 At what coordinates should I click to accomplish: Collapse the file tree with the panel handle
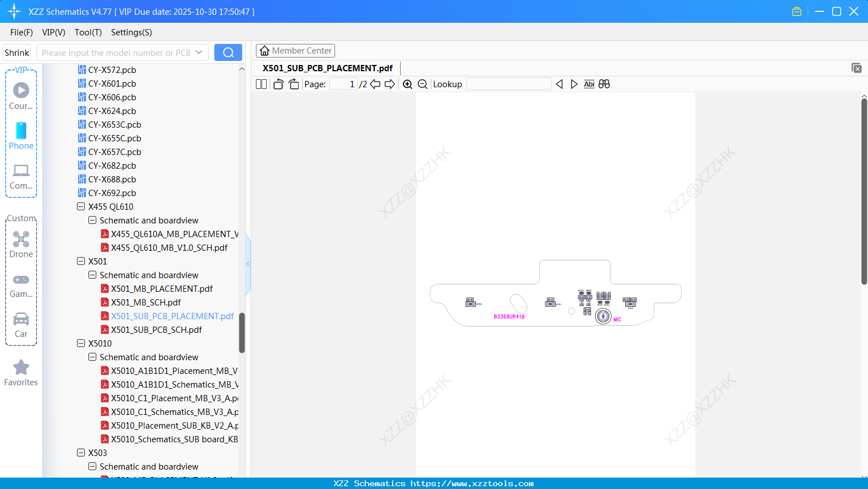pos(248,263)
